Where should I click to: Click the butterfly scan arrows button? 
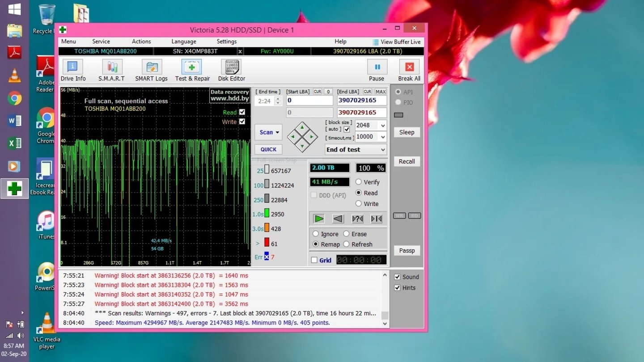click(x=377, y=219)
